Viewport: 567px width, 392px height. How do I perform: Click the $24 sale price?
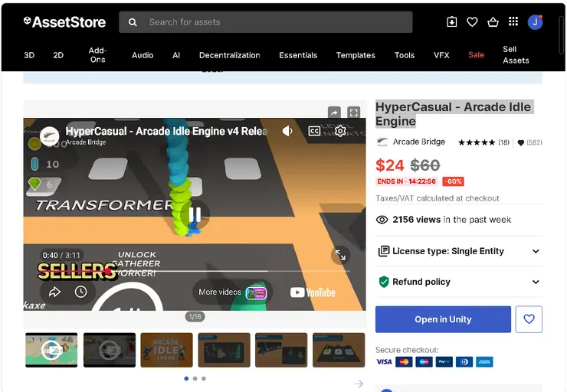pos(389,165)
